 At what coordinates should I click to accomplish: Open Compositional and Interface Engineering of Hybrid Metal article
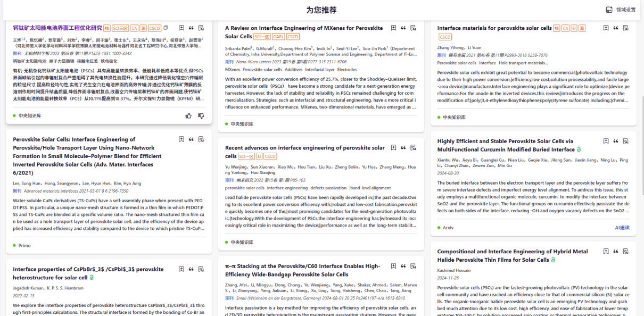point(513,255)
